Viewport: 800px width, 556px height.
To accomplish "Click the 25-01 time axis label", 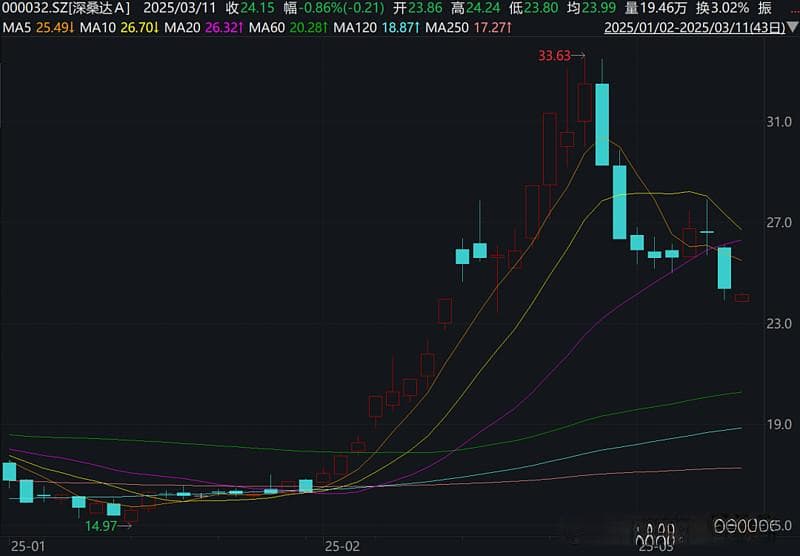I will coord(28,547).
